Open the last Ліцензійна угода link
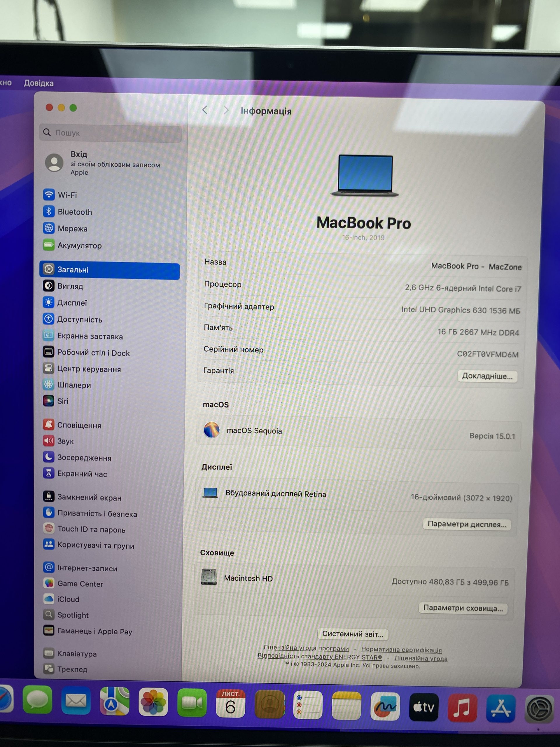This screenshot has height=747, width=560. [x=421, y=658]
